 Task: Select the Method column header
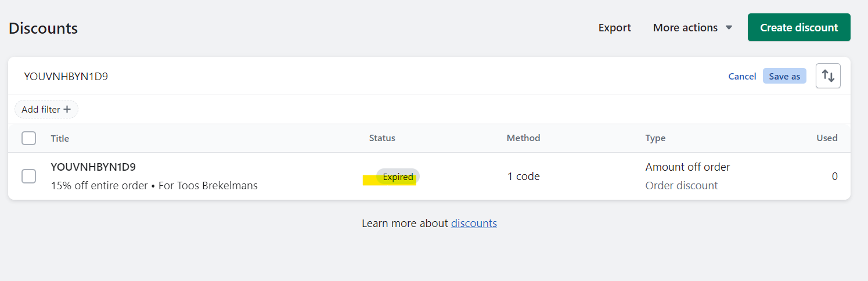coord(523,138)
